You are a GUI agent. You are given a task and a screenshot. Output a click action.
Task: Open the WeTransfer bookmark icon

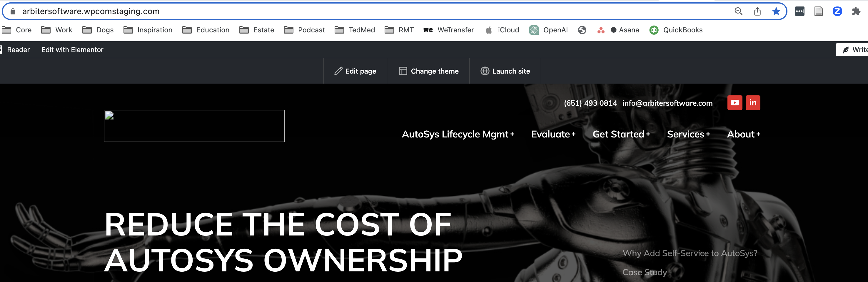(428, 30)
